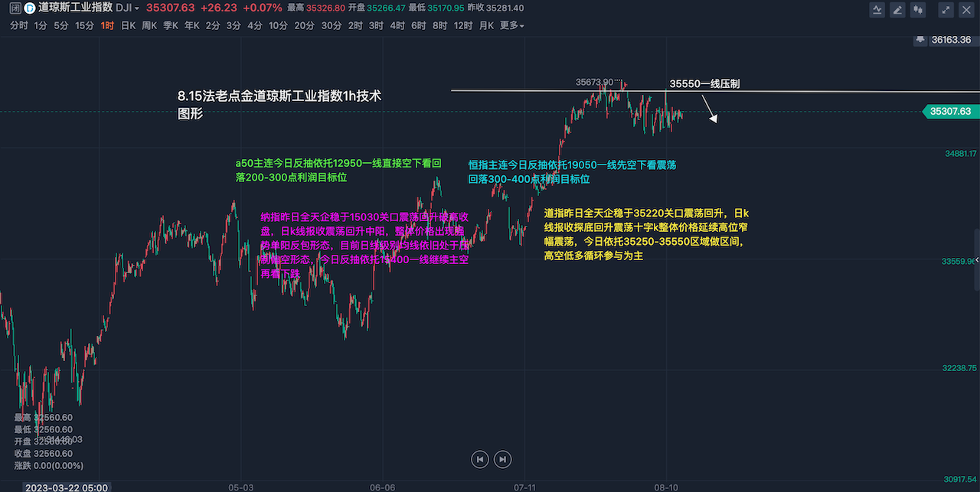Select the 日K daily candlestick tab
Screen dimensions: 980x492
(128, 25)
